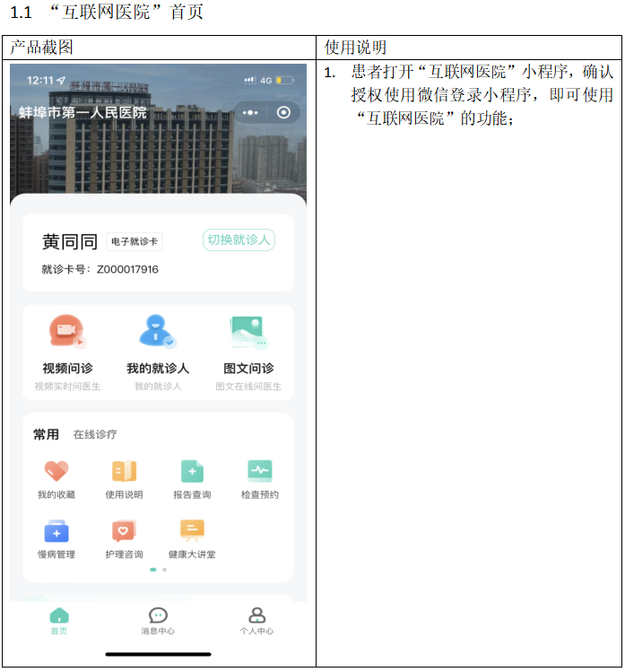Click subtitle 图文在线问医生
The width and height of the screenshot is (625, 672).
(x=248, y=387)
